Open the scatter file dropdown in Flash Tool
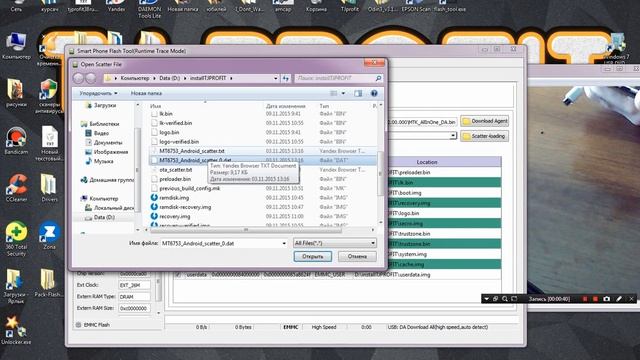The height and width of the screenshot is (360, 640). pyautogui.click(x=453, y=136)
